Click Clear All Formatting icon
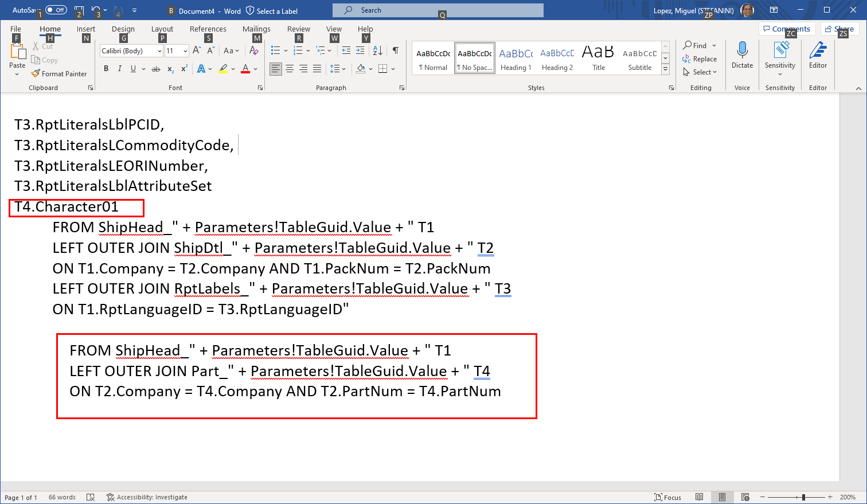867x504 pixels. [x=254, y=50]
